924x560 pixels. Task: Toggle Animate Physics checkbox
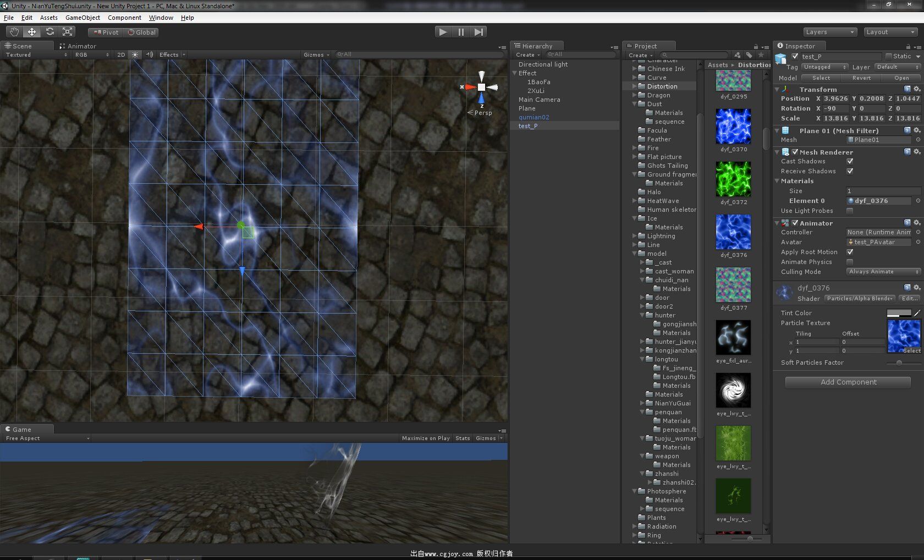click(x=850, y=262)
